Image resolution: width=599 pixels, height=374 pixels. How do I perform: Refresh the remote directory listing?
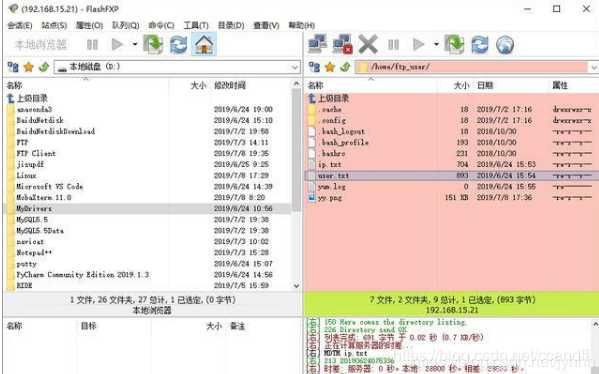(x=479, y=44)
